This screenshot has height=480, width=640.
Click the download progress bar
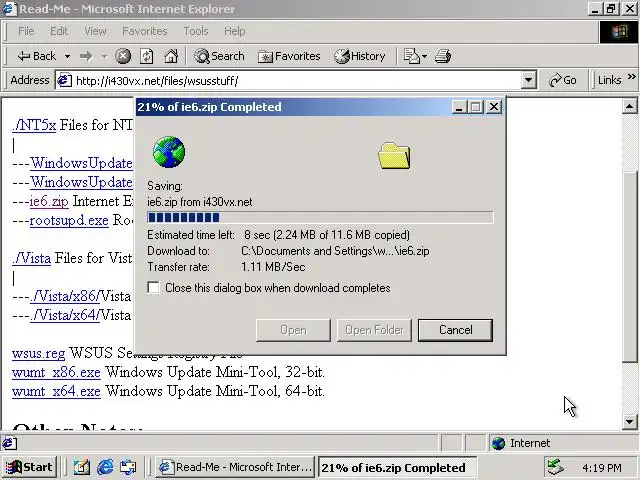(320, 217)
